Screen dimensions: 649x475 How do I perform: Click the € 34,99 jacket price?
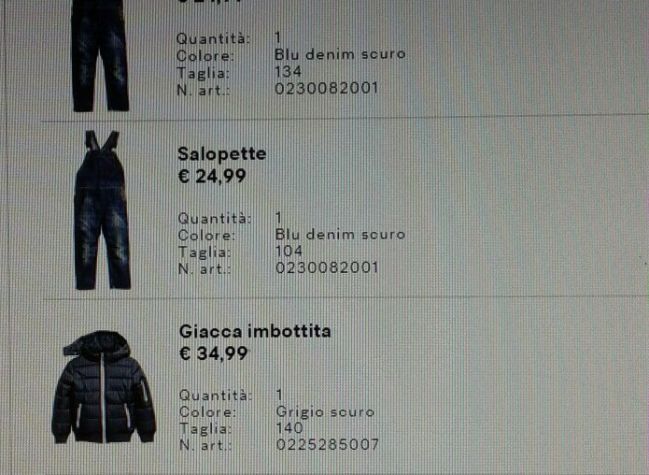[x=214, y=353]
